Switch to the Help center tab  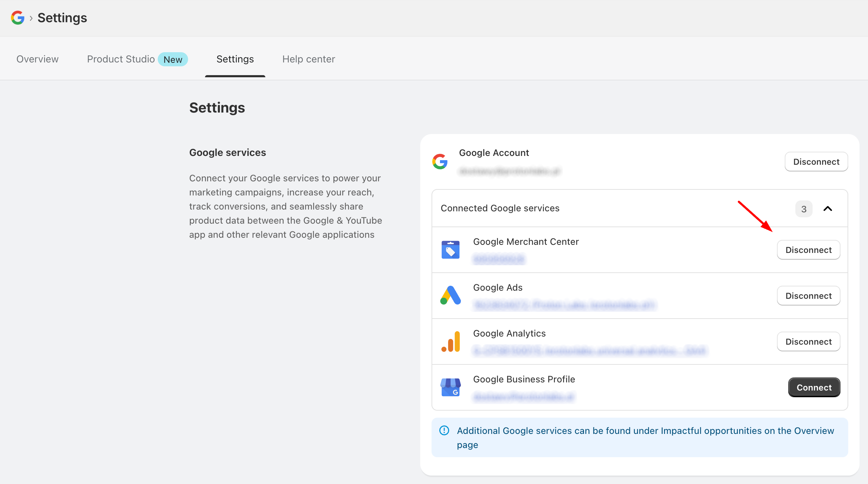click(x=308, y=59)
